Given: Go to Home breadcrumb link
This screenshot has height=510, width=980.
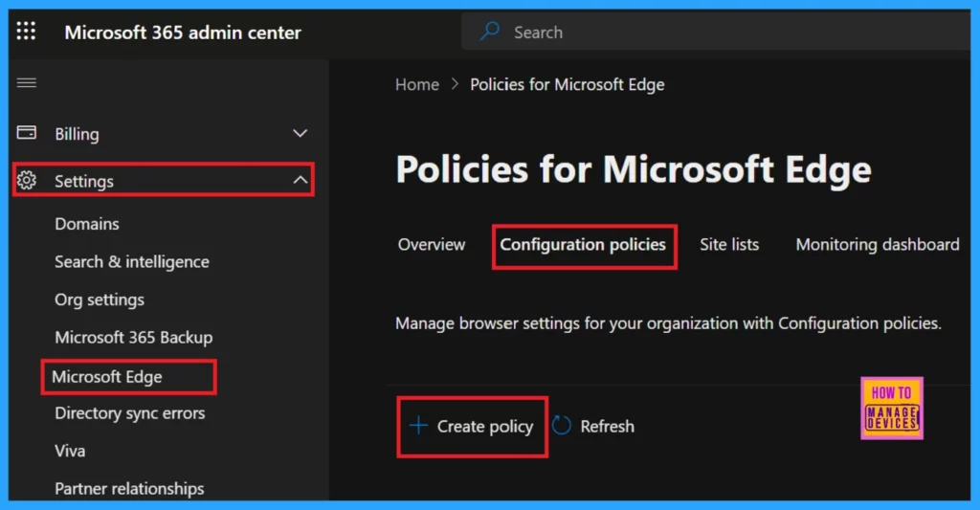Looking at the screenshot, I should coord(417,84).
